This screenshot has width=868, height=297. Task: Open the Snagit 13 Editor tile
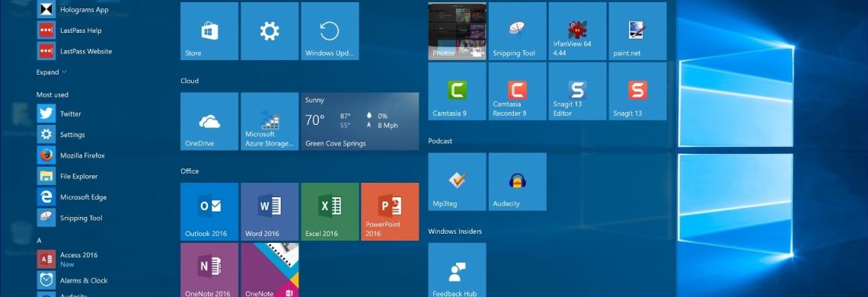[577, 91]
